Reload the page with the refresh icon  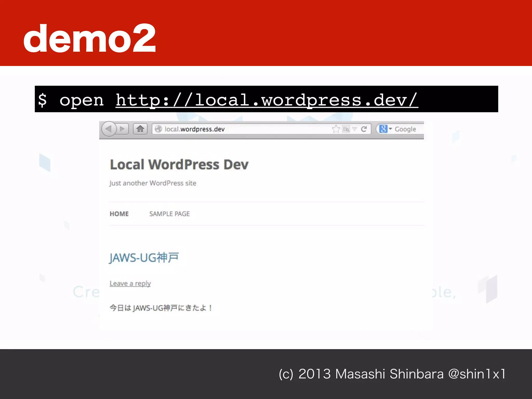coord(364,129)
